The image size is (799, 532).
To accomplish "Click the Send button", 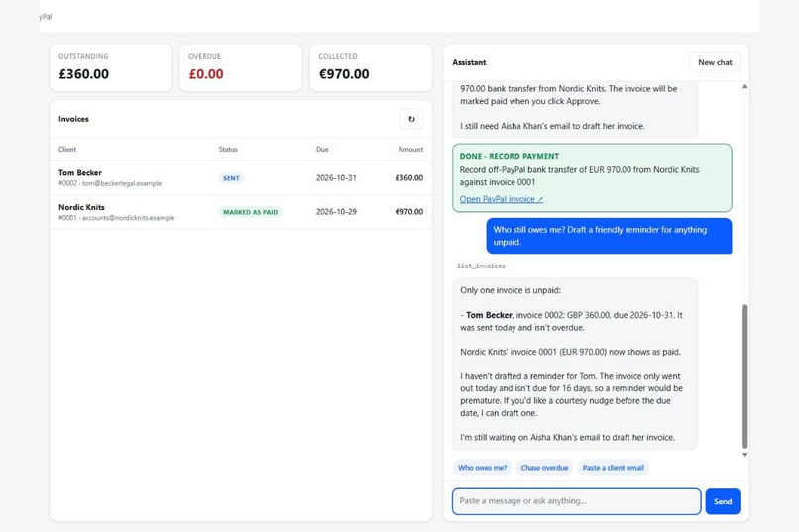I will (x=723, y=501).
